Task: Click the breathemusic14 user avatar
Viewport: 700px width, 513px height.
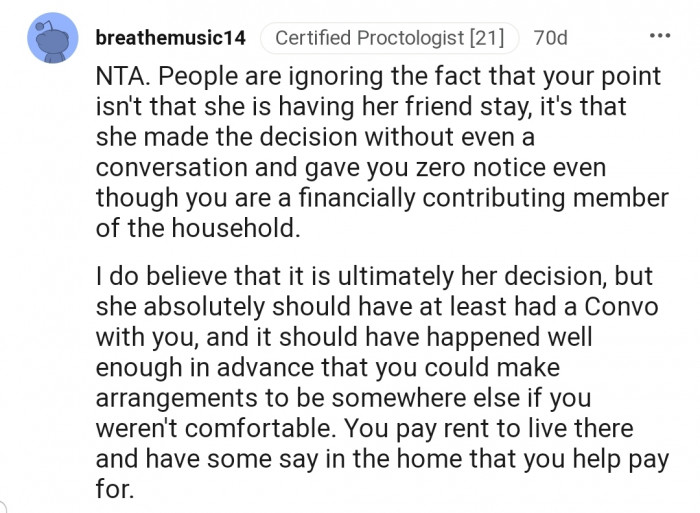Action: [x=49, y=39]
